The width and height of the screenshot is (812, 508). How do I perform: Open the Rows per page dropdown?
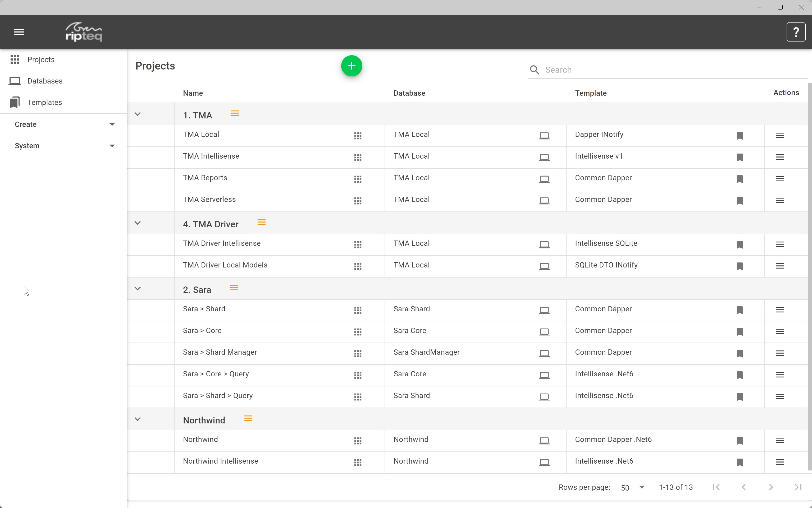click(x=632, y=487)
